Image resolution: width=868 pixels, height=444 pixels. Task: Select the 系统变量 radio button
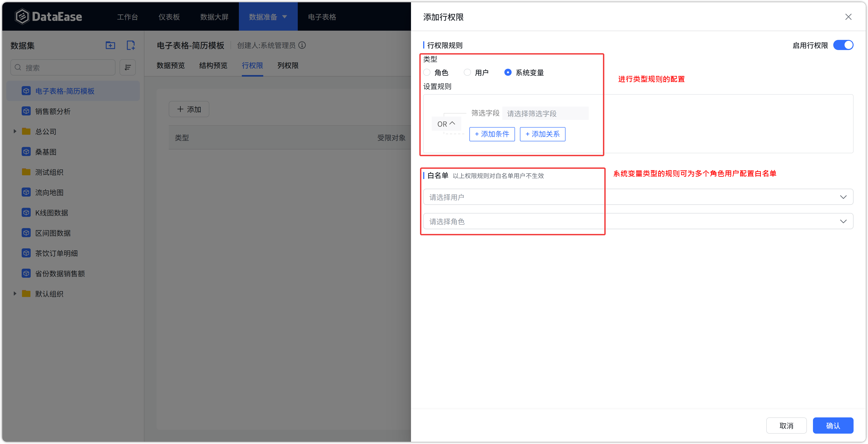(508, 72)
